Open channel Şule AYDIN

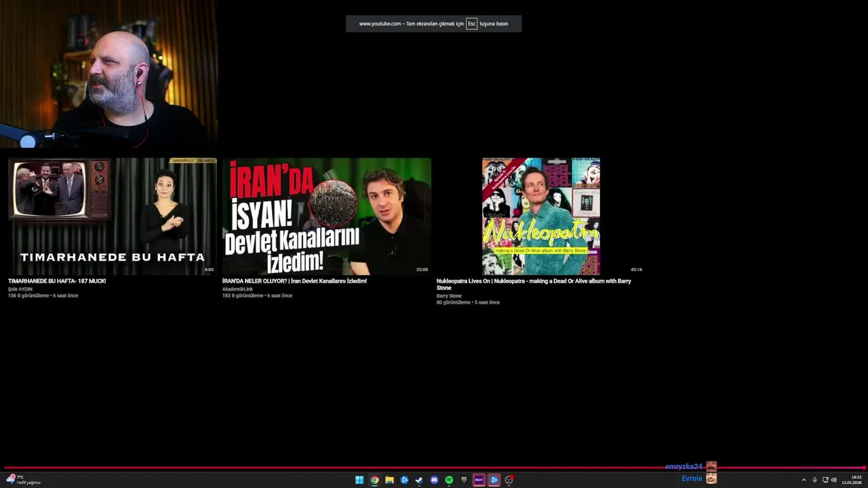coord(20,289)
